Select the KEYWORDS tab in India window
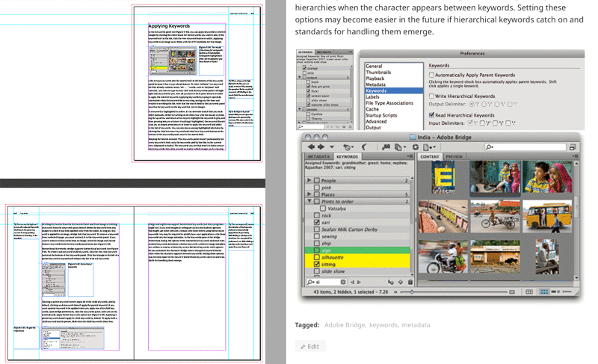 tap(347, 157)
